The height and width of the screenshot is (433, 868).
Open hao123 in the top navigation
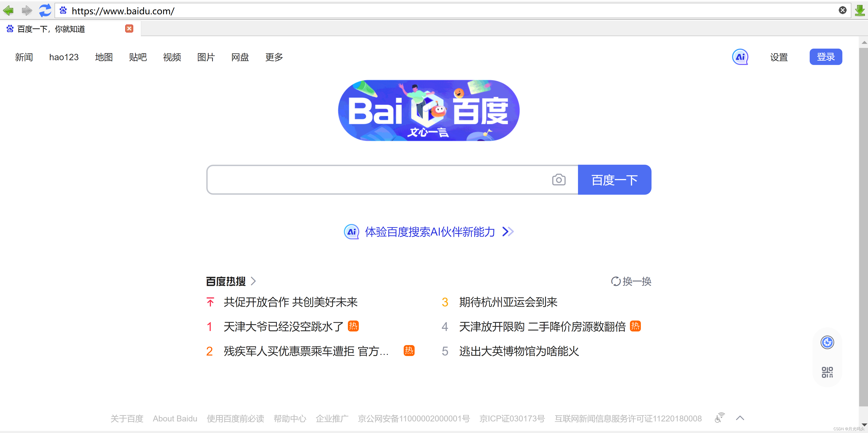click(64, 57)
